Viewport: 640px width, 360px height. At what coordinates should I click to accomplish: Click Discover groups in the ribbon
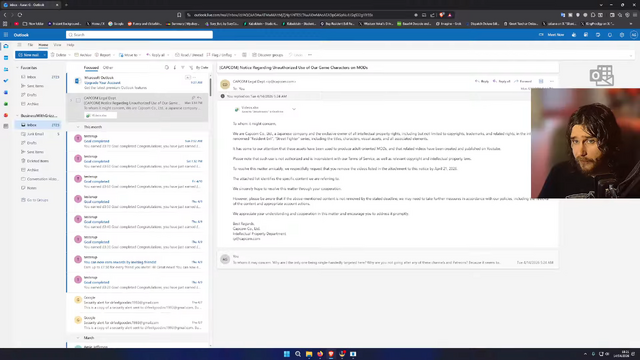tap(268, 55)
